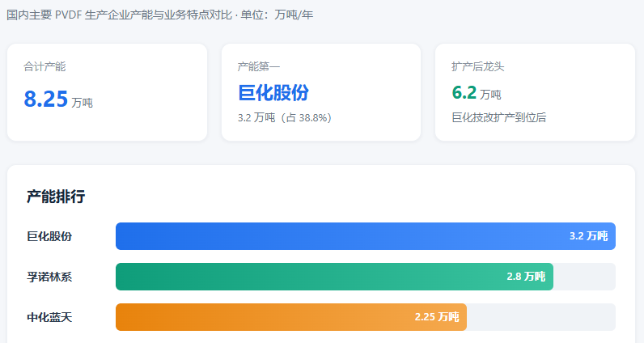644x343 pixels.
Task: Click the 巨化技改扩产到位后 note
Action: tap(498, 117)
